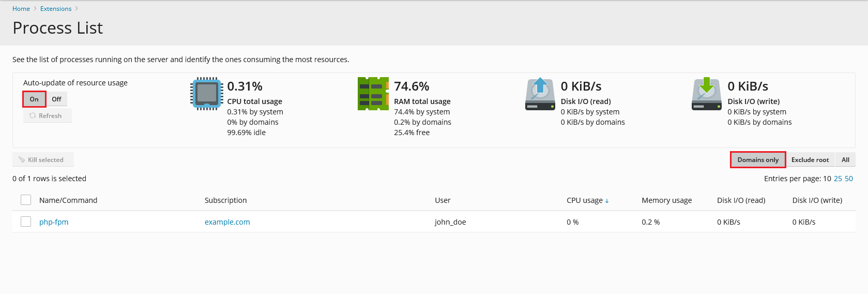Click the CPU usage sort arrow
868x294 pixels.
[x=607, y=201]
